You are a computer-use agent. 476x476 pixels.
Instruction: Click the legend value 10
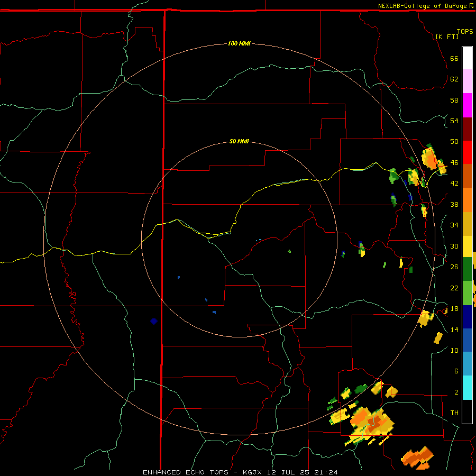[454, 350]
